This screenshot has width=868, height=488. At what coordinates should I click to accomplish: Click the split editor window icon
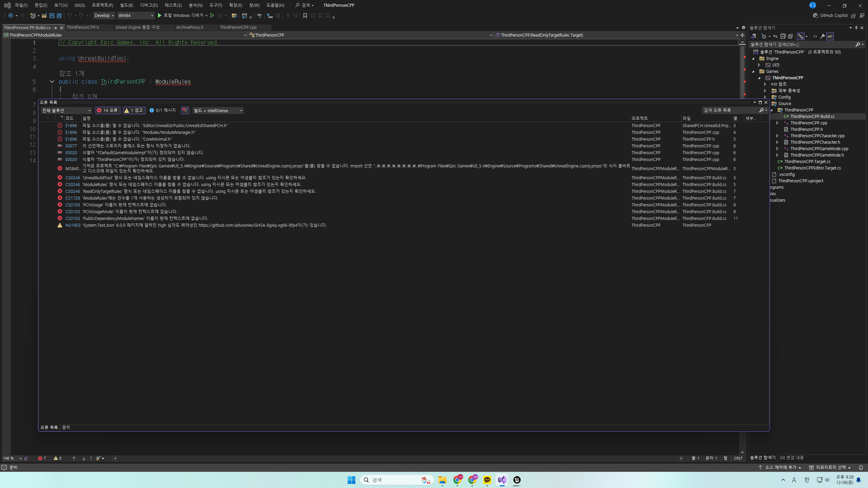(742, 35)
